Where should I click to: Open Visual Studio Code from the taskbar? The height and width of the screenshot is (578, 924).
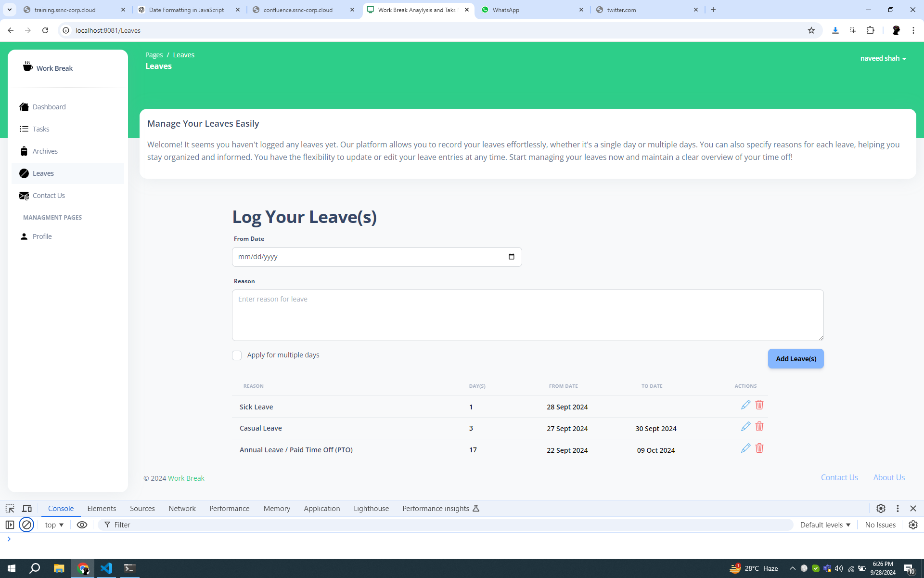tap(106, 568)
